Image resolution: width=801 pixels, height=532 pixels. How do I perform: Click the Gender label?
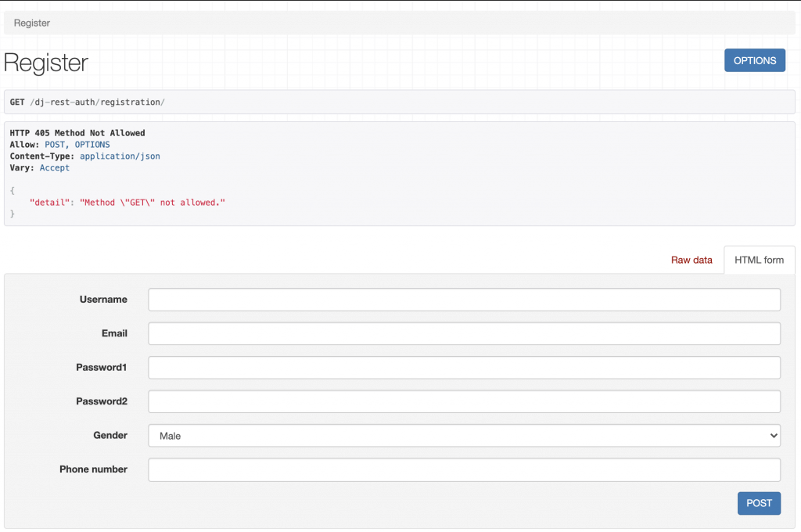coord(110,436)
